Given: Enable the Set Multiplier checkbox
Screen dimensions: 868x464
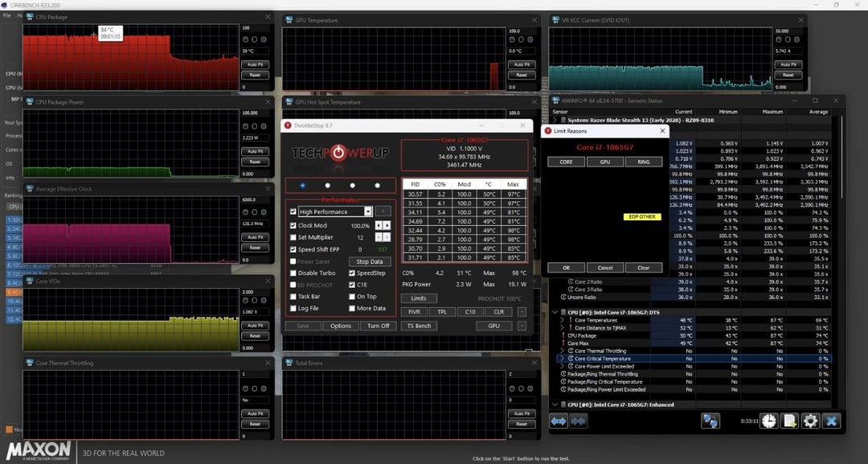Looking at the screenshot, I should (293, 237).
